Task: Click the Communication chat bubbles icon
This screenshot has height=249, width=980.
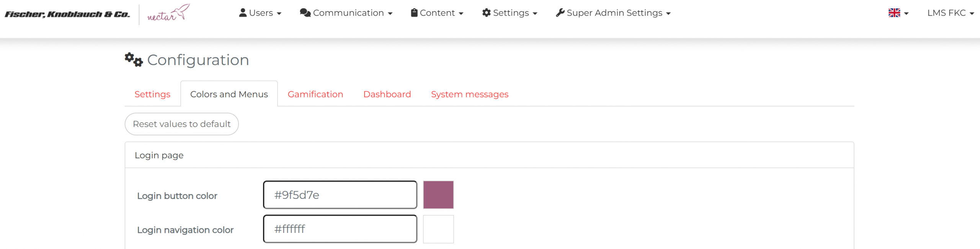Action: (x=305, y=13)
